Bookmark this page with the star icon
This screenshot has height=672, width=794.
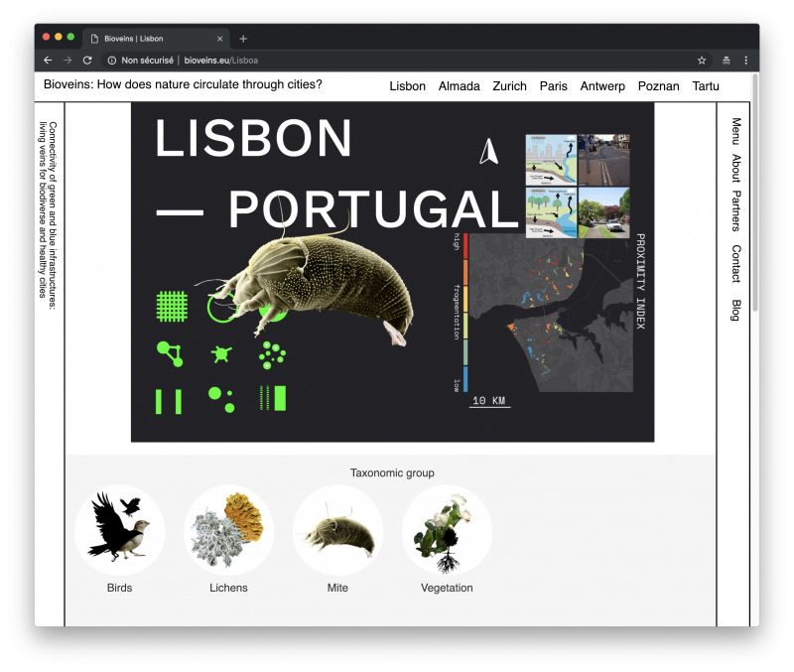click(x=702, y=61)
